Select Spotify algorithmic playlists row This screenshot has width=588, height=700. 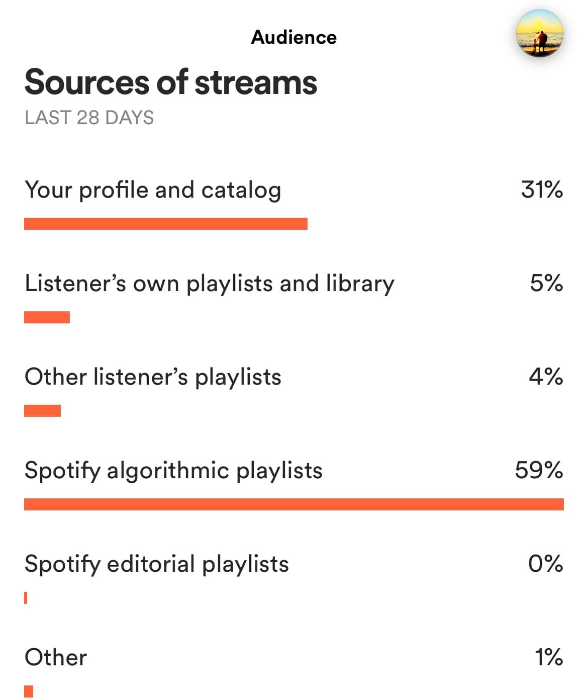pos(173,471)
